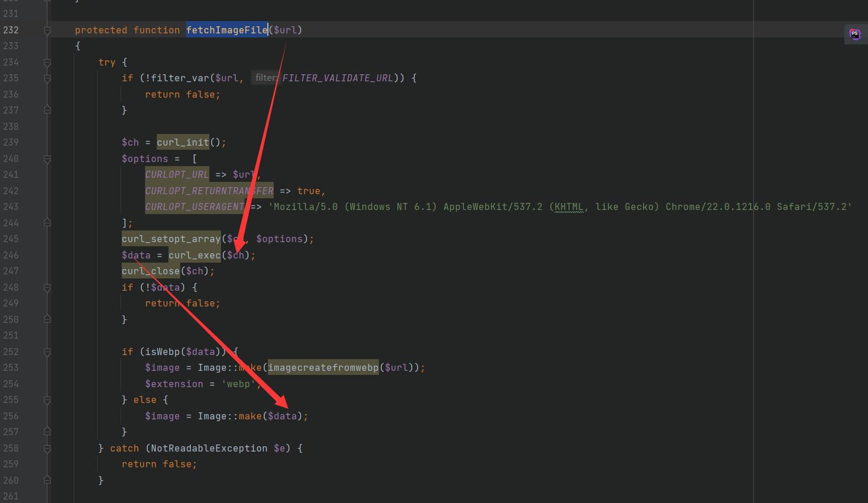Click the PhpStorm floating icon at top right
The height and width of the screenshot is (503, 868).
[x=855, y=34]
